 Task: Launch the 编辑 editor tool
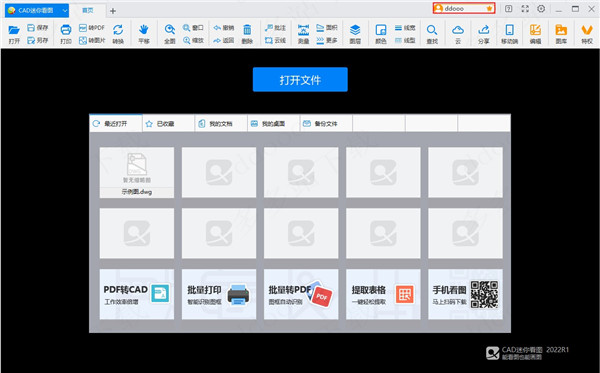pyautogui.click(x=535, y=34)
